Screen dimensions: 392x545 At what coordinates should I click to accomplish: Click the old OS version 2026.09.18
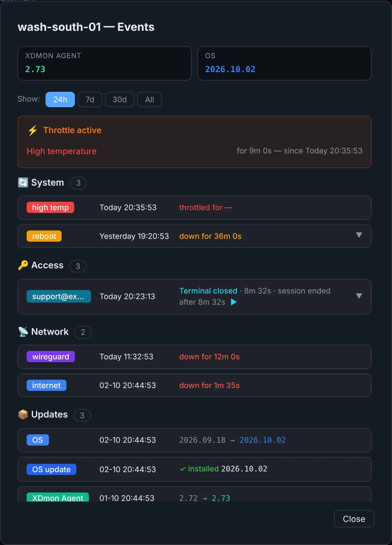[202, 440]
